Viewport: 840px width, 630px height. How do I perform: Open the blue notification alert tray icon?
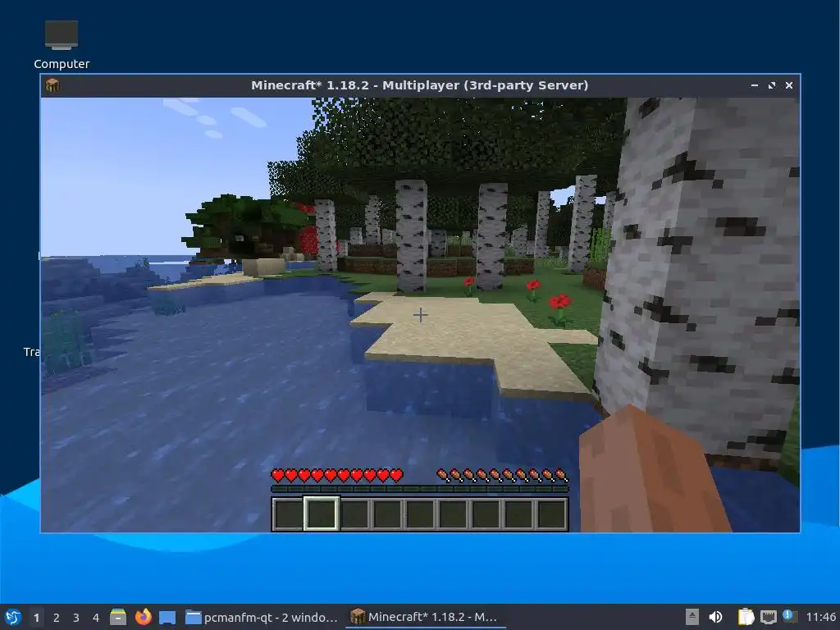coord(790,616)
